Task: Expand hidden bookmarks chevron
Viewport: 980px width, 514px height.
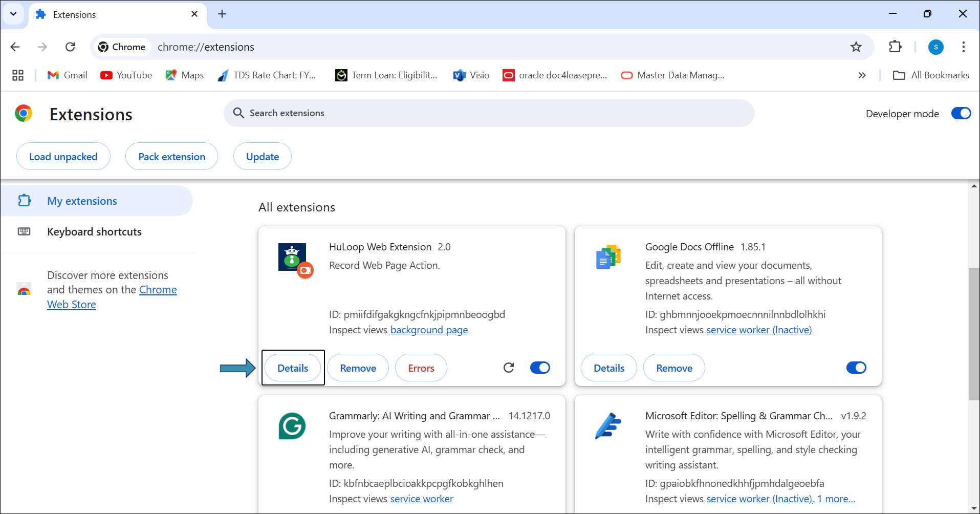Action: coord(862,75)
